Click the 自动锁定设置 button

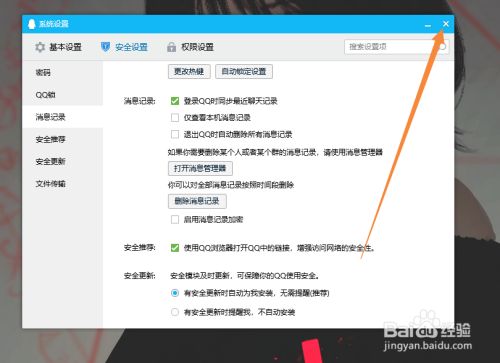pos(244,71)
